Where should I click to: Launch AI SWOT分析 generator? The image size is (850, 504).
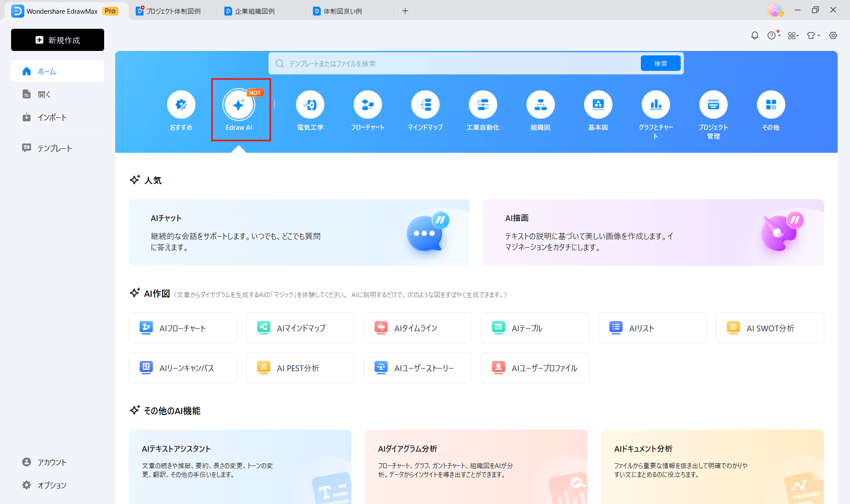point(770,328)
